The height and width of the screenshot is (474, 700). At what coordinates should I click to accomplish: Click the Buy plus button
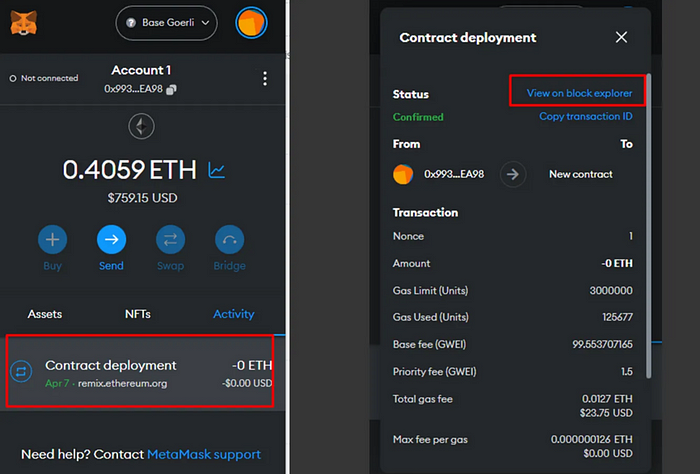click(52, 240)
